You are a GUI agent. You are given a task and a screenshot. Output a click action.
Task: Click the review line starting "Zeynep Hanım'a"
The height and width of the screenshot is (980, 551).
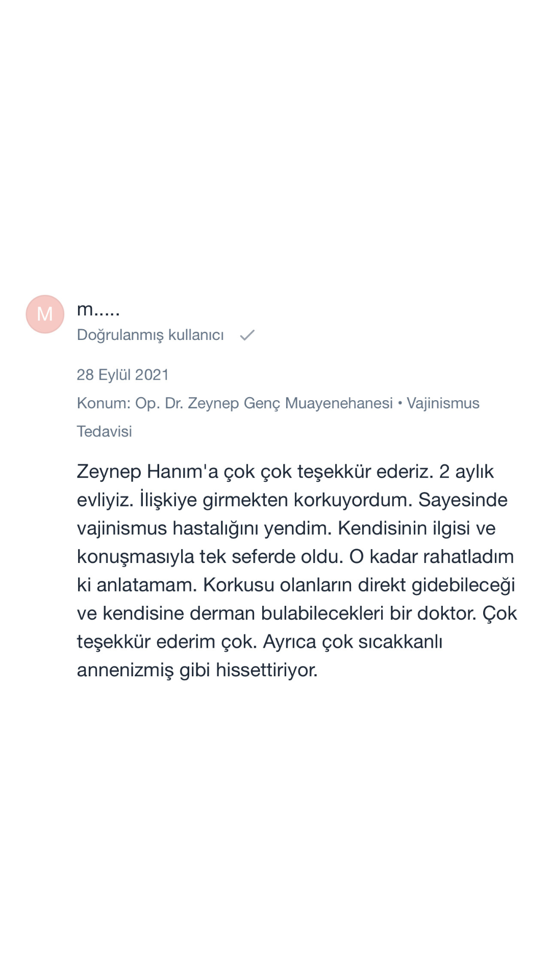[x=285, y=471]
